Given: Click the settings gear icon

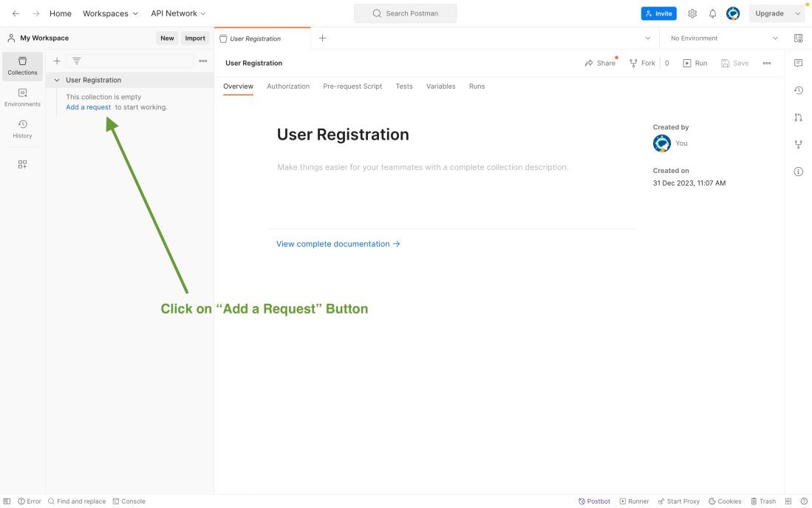Looking at the screenshot, I should click(692, 13).
